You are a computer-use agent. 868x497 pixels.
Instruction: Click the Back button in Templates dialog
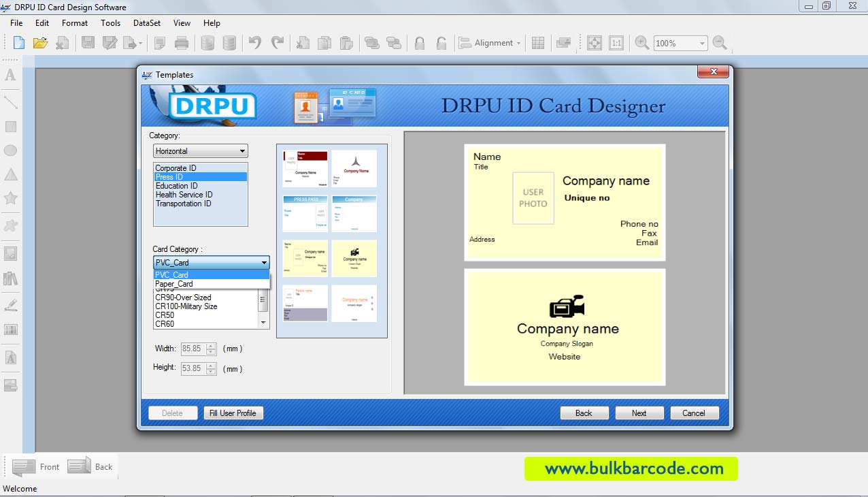pyautogui.click(x=584, y=413)
